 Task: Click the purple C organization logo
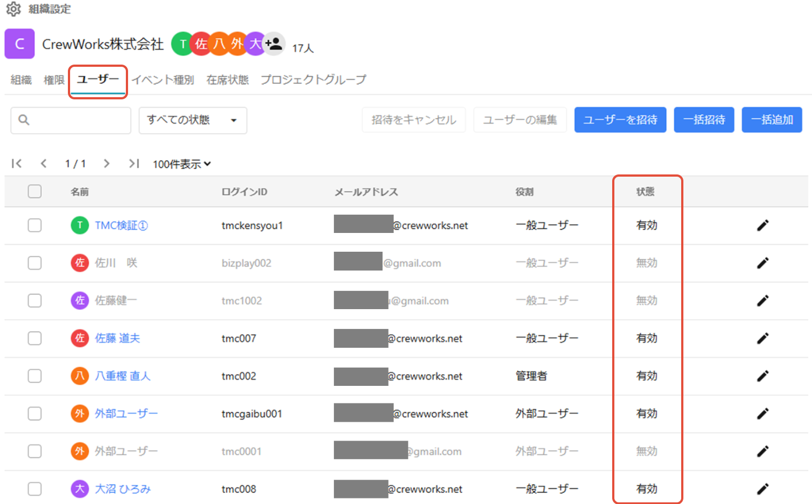pyautogui.click(x=20, y=44)
